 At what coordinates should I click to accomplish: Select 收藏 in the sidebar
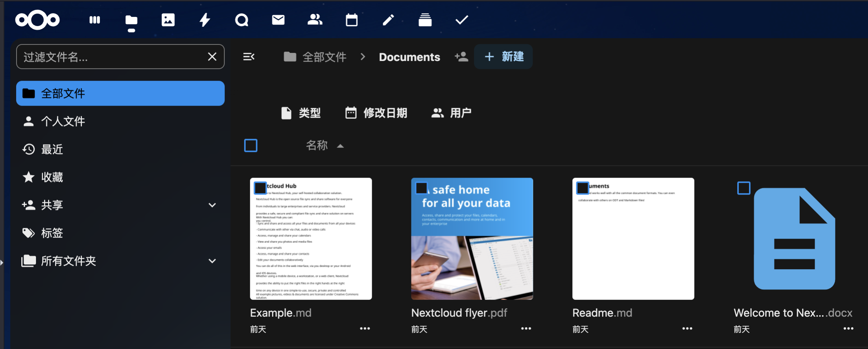point(52,177)
